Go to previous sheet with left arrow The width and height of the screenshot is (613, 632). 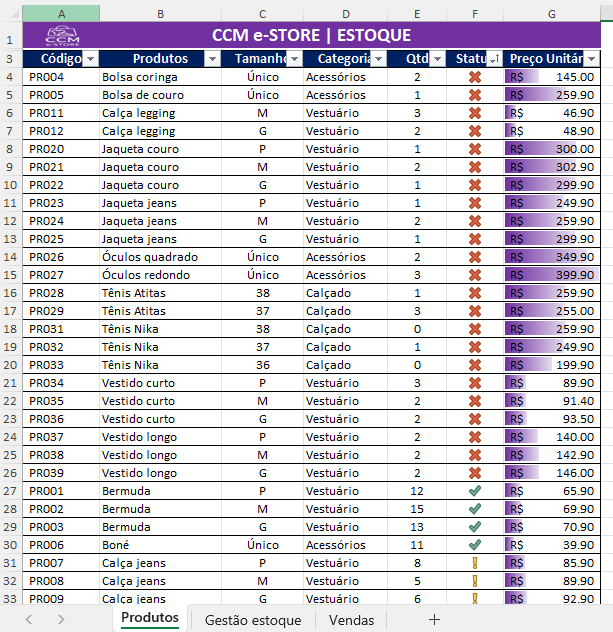click(29, 620)
